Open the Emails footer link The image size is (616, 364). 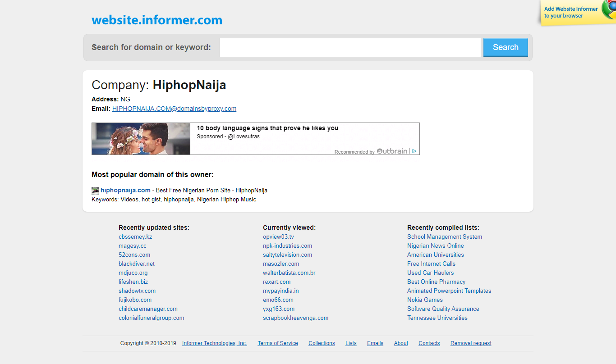[x=375, y=343]
